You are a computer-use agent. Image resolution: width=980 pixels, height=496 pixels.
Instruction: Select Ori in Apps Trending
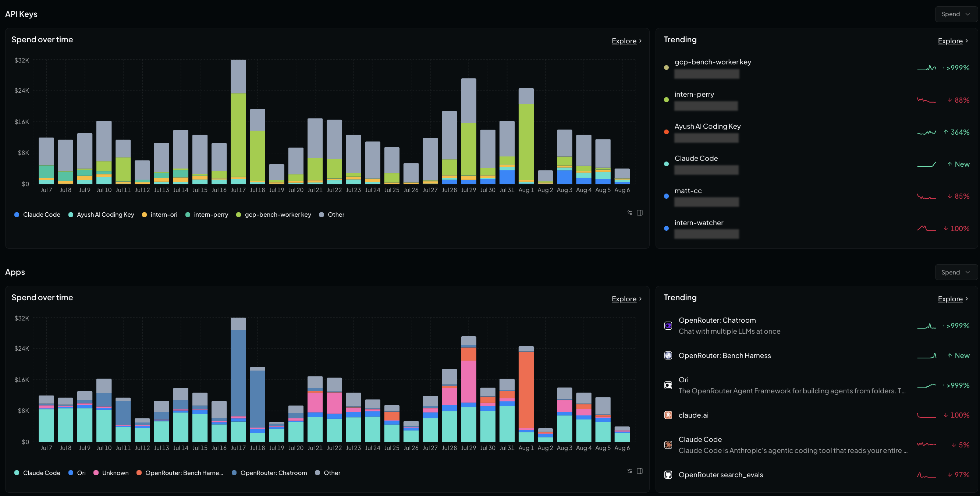[x=817, y=385]
